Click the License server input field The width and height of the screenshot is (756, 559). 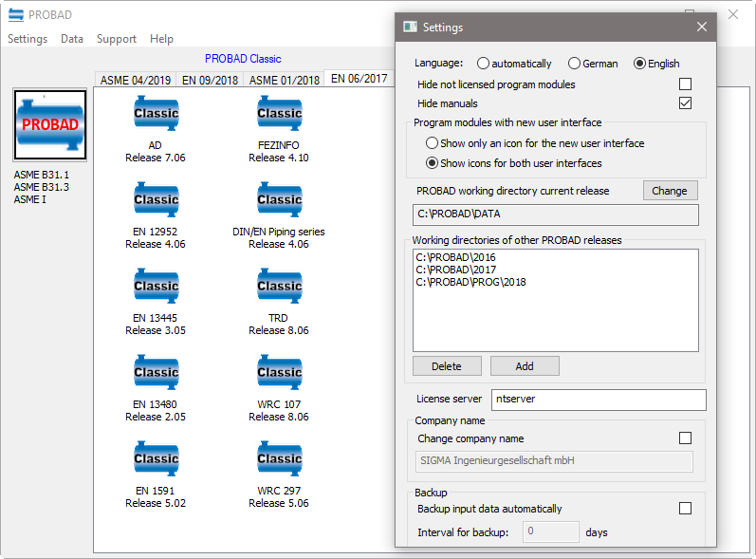click(x=599, y=400)
